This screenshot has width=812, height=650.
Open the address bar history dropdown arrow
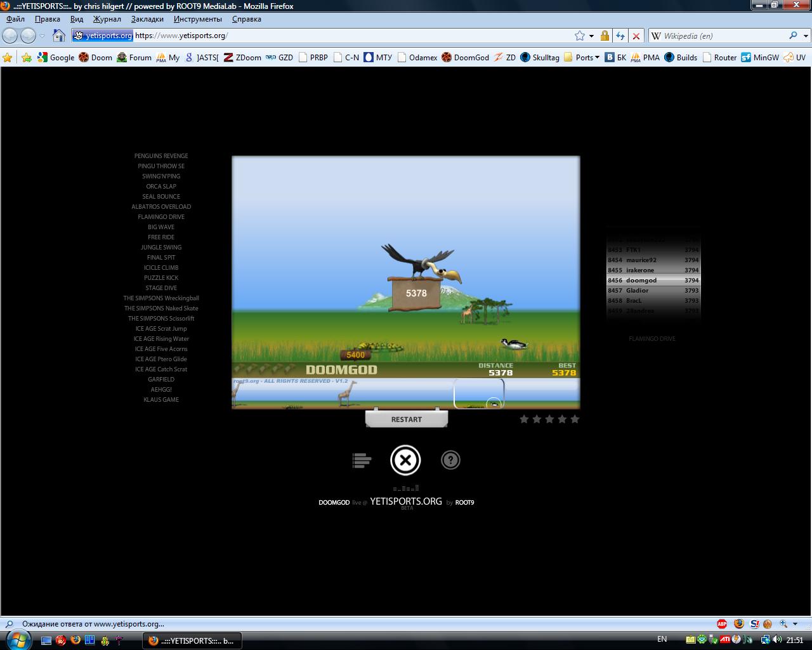(x=591, y=36)
